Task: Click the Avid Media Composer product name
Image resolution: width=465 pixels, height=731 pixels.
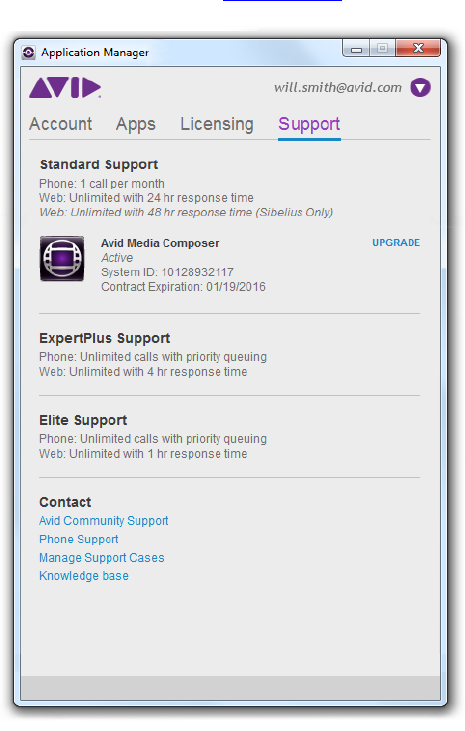Action: [x=160, y=243]
